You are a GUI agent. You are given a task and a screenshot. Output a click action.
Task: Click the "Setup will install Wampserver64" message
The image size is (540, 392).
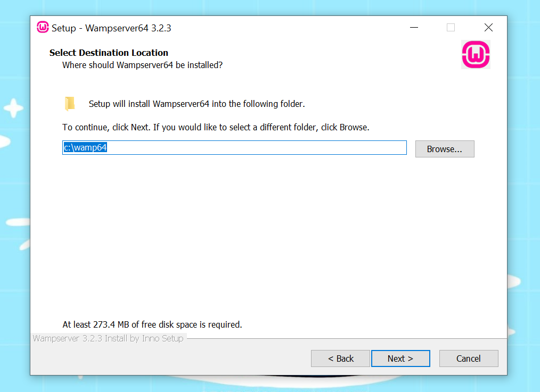(x=197, y=104)
